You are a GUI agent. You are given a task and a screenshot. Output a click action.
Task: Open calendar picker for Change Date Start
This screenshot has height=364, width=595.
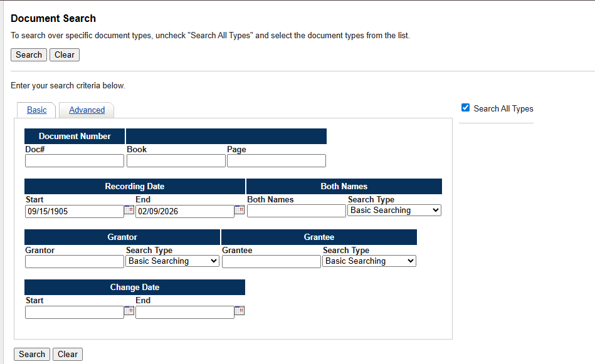click(129, 310)
